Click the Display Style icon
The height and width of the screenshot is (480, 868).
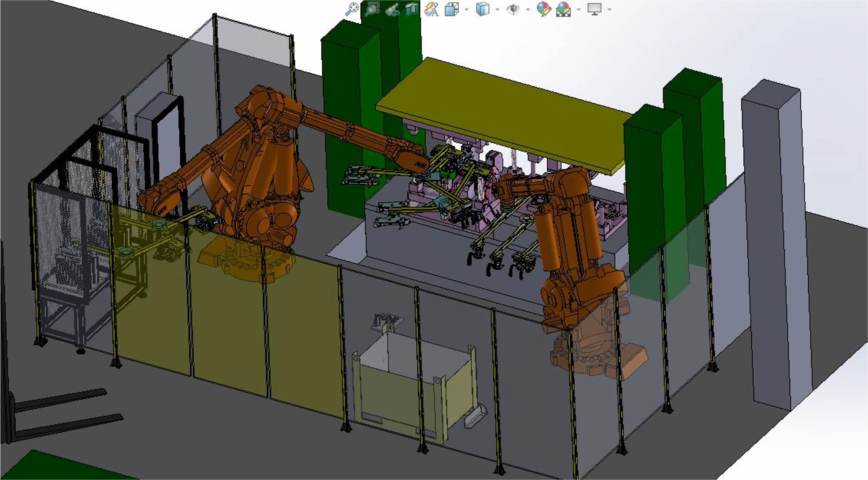[x=483, y=9]
